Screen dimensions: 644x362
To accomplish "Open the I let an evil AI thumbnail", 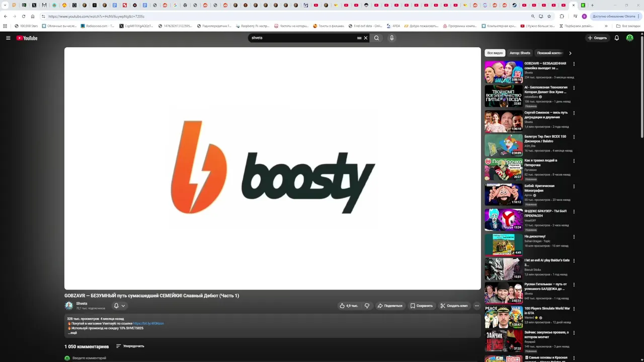I will (504, 269).
